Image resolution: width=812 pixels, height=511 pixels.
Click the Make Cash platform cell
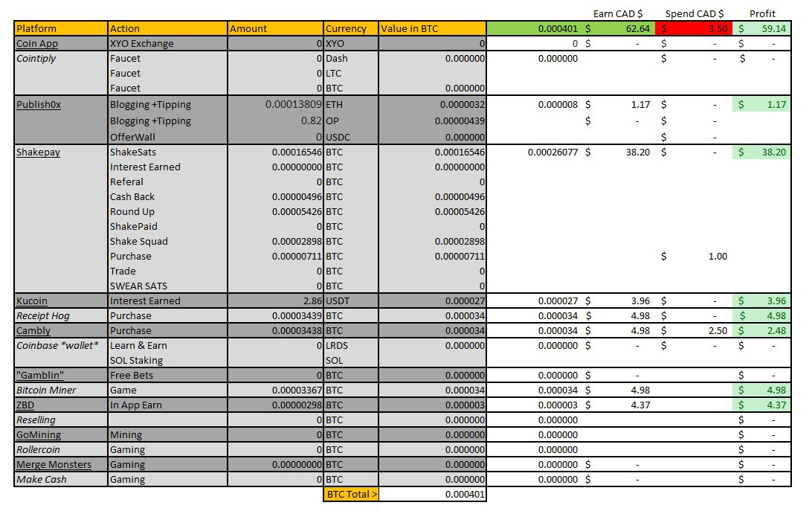point(61,479)
